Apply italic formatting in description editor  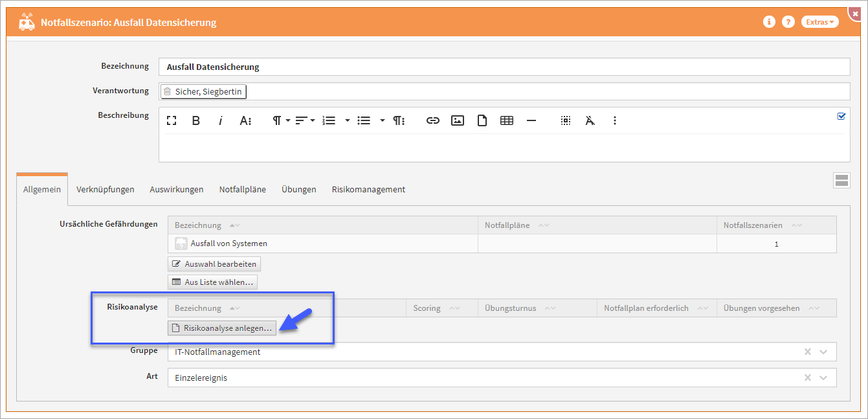[x=220, y=120]
